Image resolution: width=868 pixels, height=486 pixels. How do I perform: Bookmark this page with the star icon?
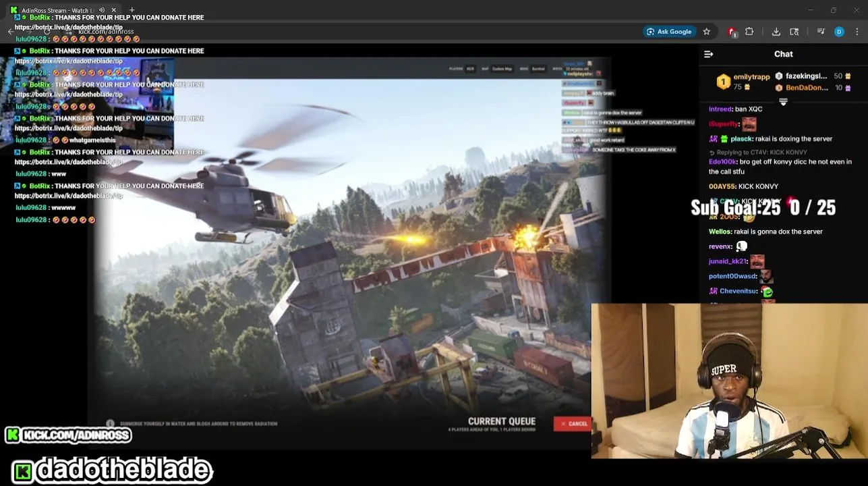click(706, 32)
